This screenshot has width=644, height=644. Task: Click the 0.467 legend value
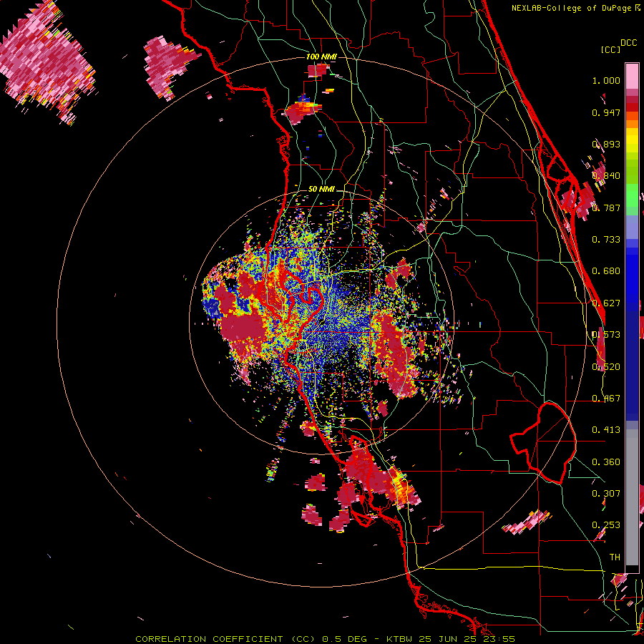[x=606, y=399]
